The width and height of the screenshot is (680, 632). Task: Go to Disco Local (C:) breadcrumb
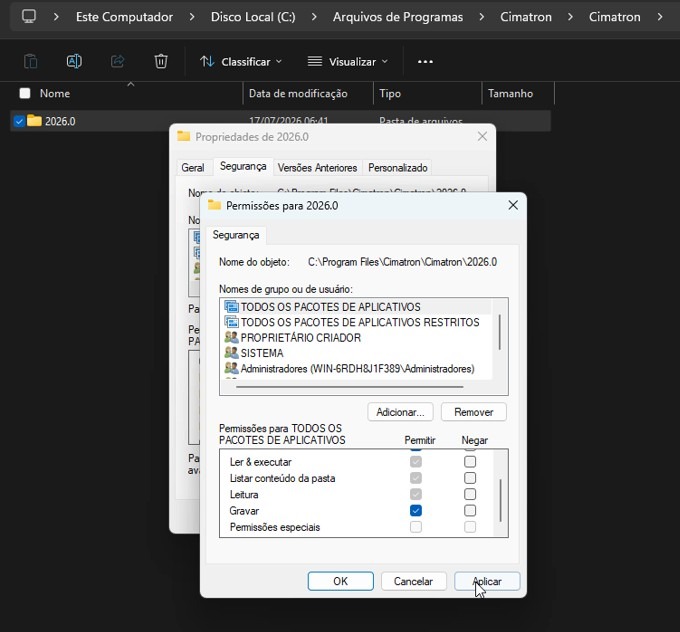[253, 17]
